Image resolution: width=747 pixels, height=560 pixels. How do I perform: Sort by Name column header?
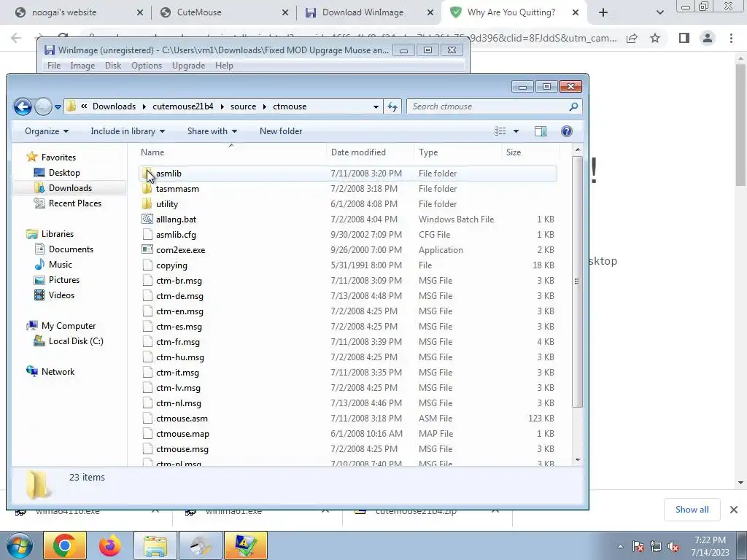[231, 152]
